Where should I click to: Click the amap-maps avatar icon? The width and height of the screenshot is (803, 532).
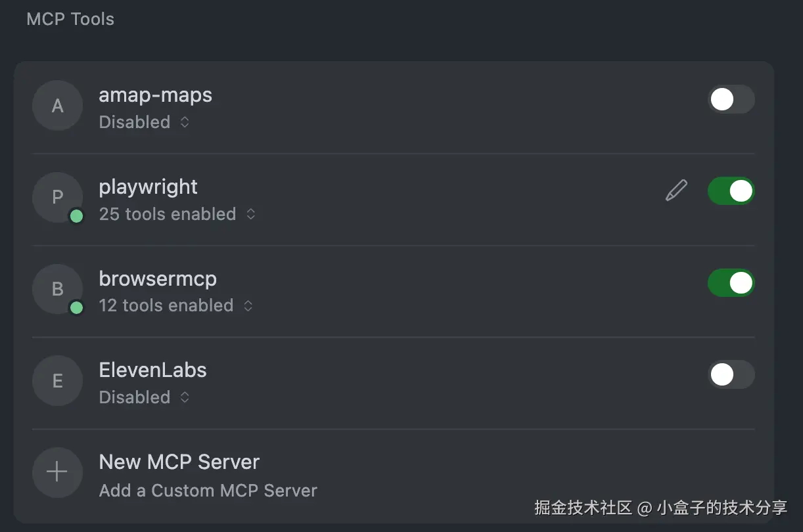(58, 106)
